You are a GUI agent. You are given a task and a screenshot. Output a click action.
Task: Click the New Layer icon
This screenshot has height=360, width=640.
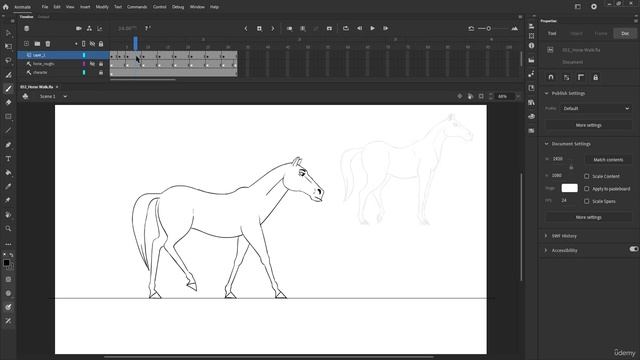27,44
